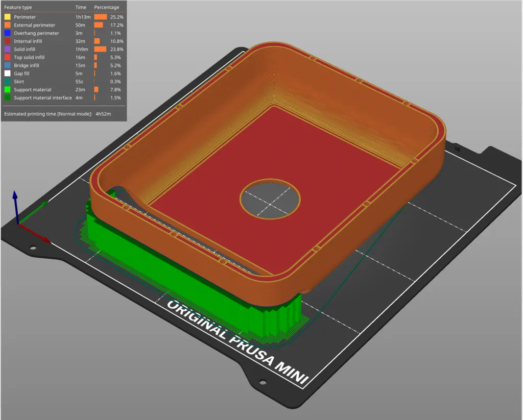Image resolution: width=523 pixels, height=420 pixels.
Task: Click the Skirt time value 55s
Action: 79,82
